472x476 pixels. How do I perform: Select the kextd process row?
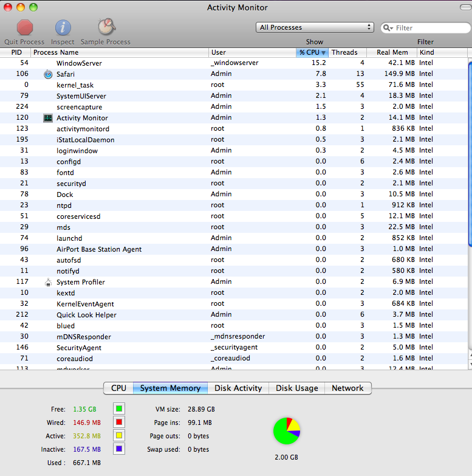tap(234, 292)
